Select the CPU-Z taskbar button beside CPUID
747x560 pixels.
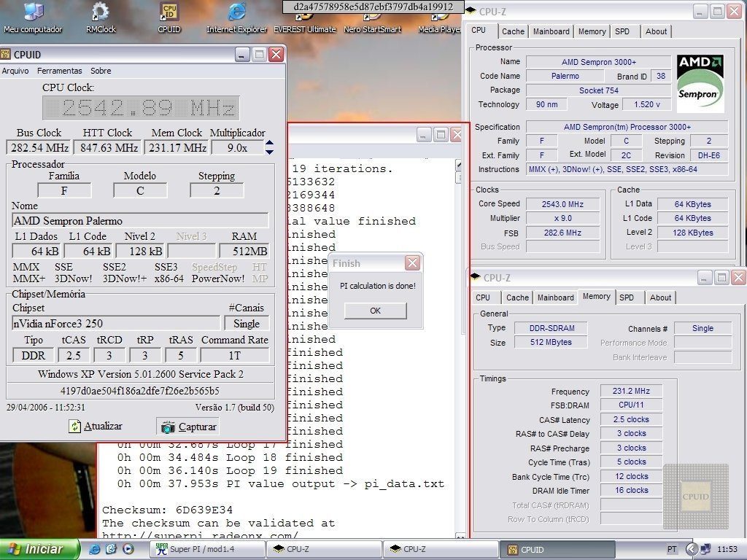click(x=441, y=549)
